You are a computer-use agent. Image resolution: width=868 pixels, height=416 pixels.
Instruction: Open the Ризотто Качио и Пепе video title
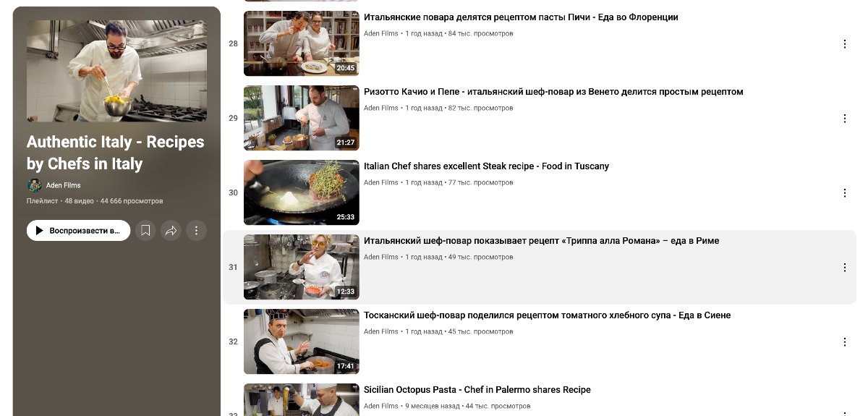(553, 92)
